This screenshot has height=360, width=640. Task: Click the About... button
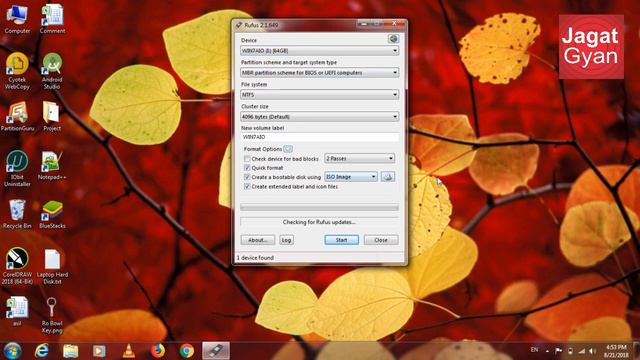[258, 240]
